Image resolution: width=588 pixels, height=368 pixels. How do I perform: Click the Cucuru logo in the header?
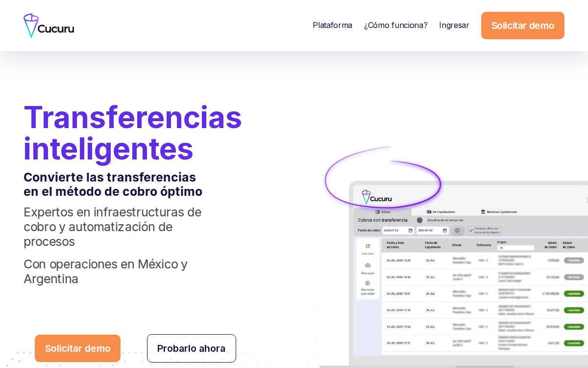click(x=49, y=26)
